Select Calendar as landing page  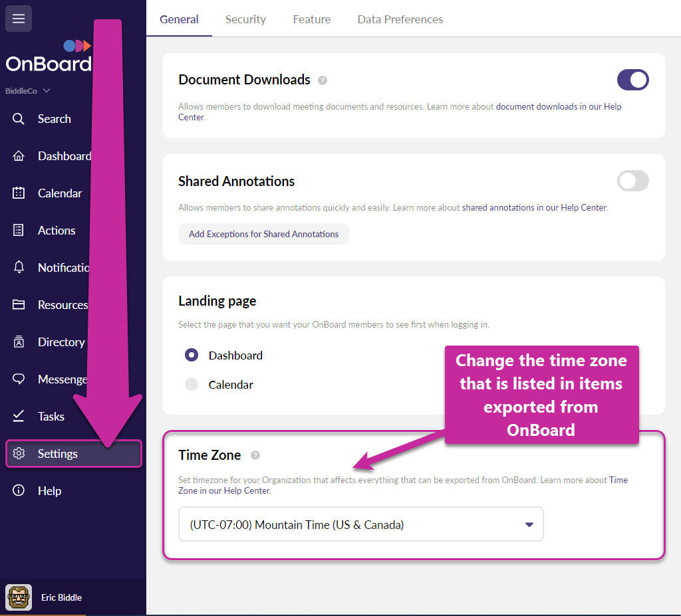point(192,384)
